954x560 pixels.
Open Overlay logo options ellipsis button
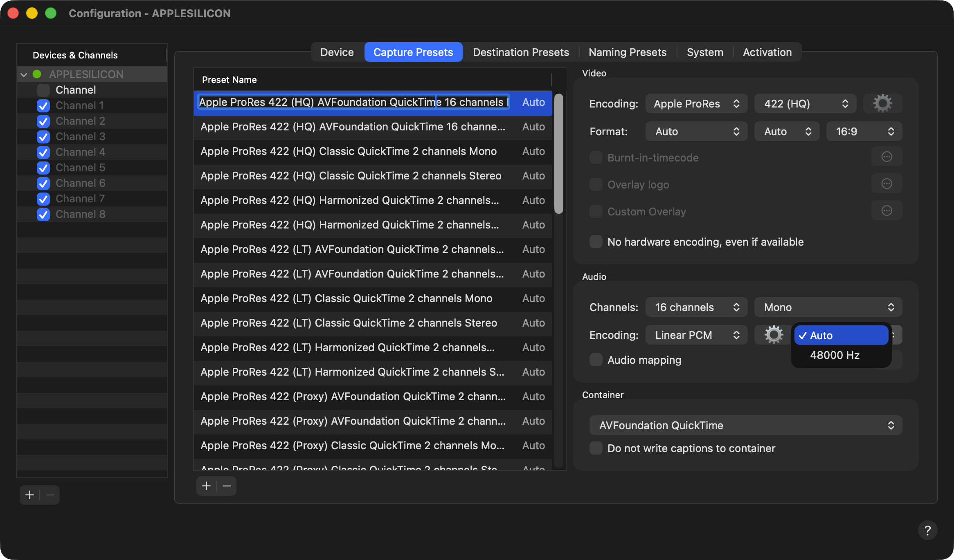click(x=886, y=184)
